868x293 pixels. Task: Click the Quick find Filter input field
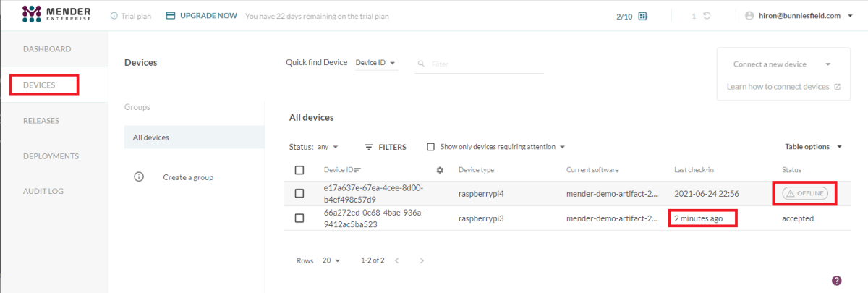[486, 64]
